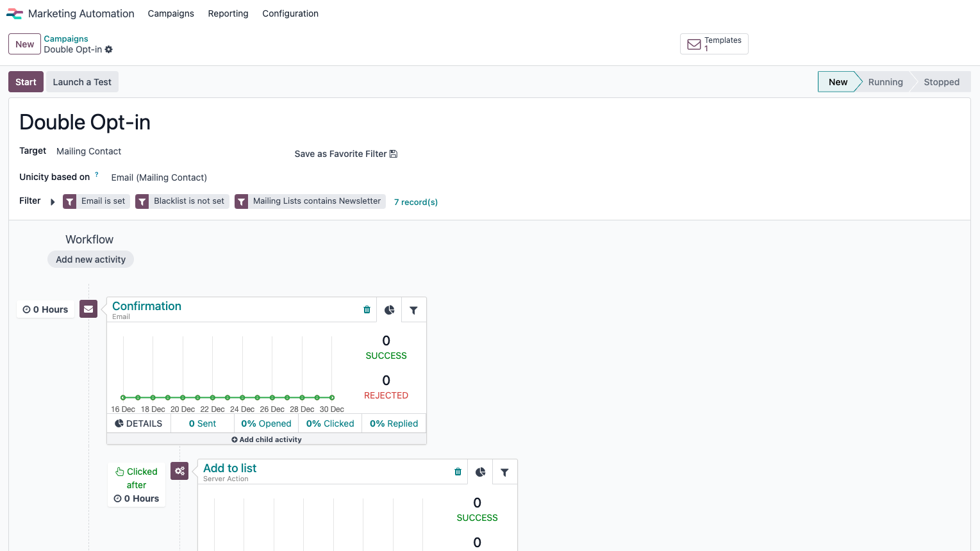Image resolution: width=980 pixels, height=551 pixels.
Task: Expand the Filter domain arrow
Action: pyautogui.click(x=53, y=202)
